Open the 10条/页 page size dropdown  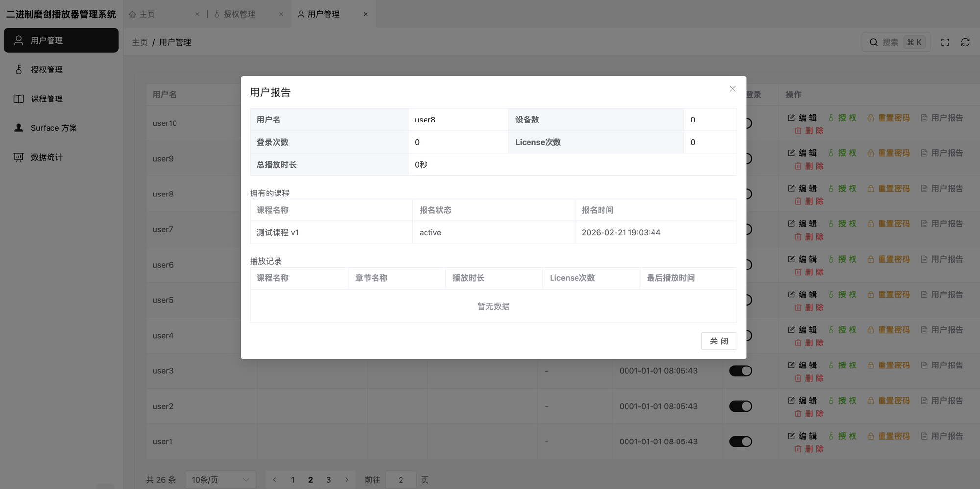click(220, 480)
